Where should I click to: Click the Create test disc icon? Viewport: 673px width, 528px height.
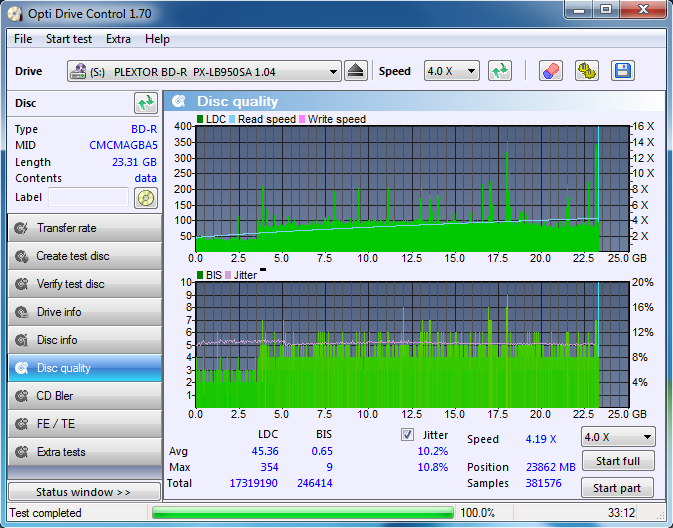[x=21, y=256]
